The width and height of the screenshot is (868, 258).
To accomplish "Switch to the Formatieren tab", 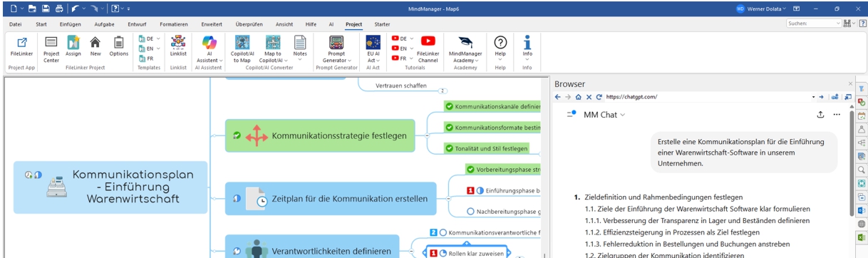I will coord(174,24).
